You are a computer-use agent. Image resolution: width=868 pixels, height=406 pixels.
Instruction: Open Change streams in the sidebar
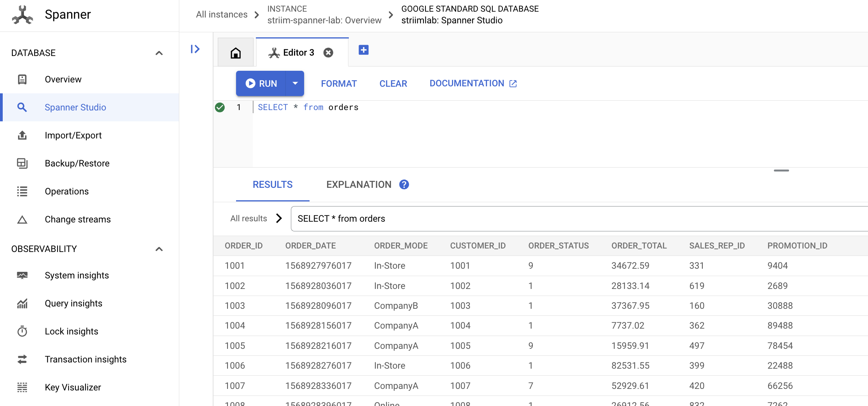tap(89, 219)
